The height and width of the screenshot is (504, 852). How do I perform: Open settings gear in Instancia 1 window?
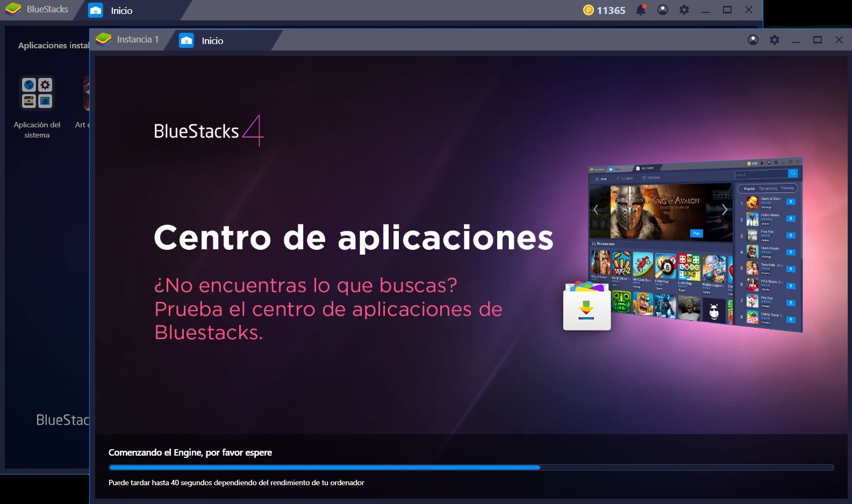pos(775,40)
